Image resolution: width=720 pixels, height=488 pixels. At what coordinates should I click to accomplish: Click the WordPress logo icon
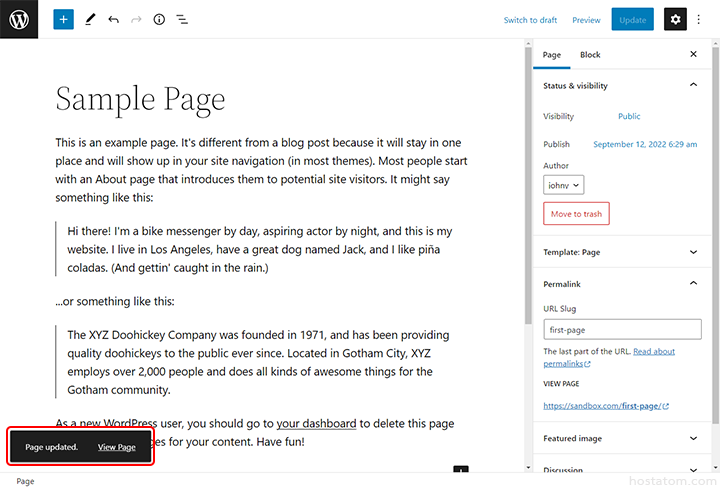[x=19, y=19]
